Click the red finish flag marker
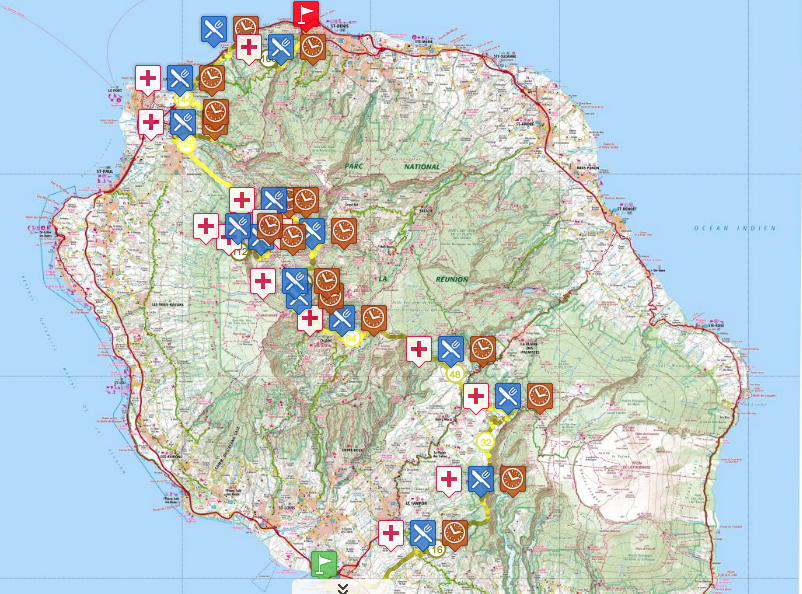Image resolution: width=802 pixels, height=594 pixels. point(306,14)
